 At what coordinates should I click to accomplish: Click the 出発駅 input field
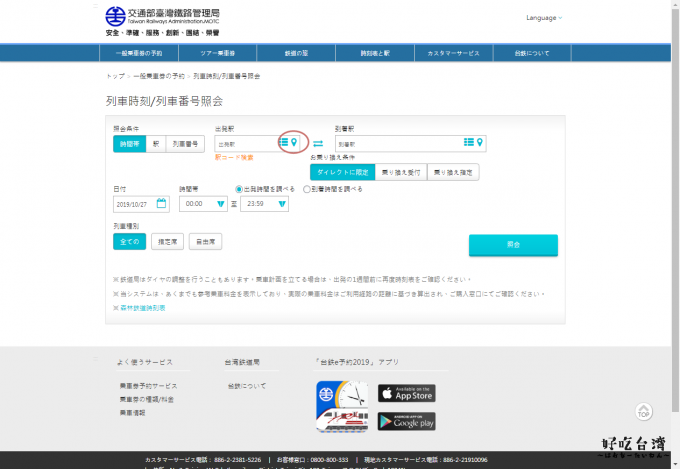coord(244,144)
